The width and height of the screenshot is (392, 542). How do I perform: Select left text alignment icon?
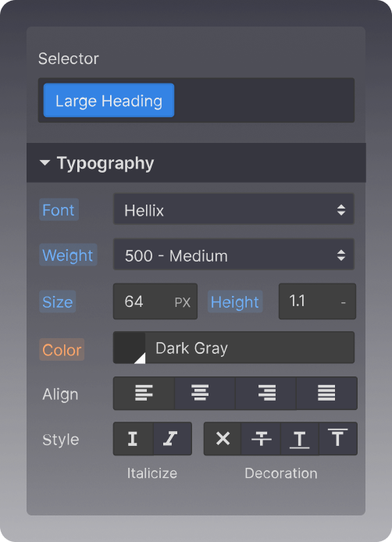(144, 393)
